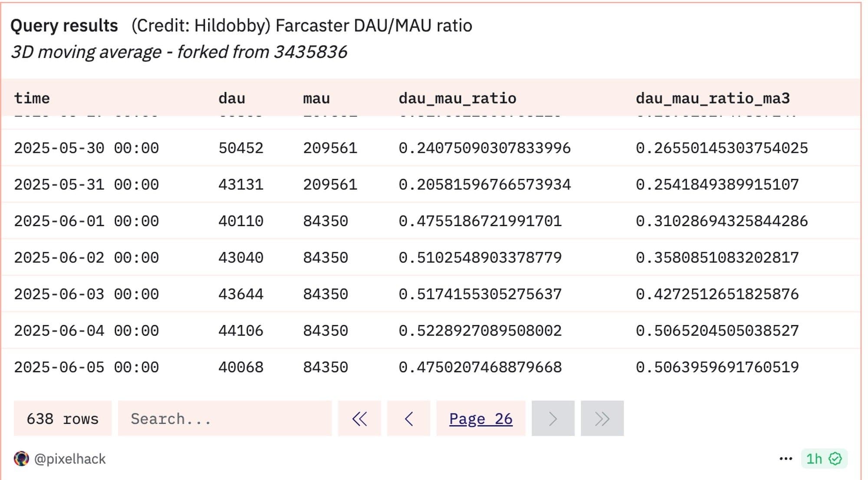Viewport: 868px width, 480px height.
Task: Jump to last page double-chevron
Action: point(602,418)
